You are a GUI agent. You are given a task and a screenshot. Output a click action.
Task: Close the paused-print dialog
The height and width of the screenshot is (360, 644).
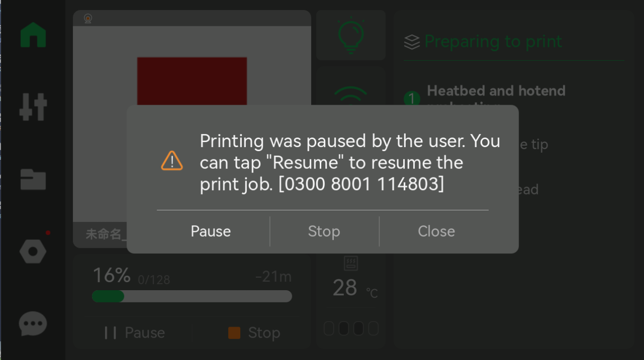[436, 231]
